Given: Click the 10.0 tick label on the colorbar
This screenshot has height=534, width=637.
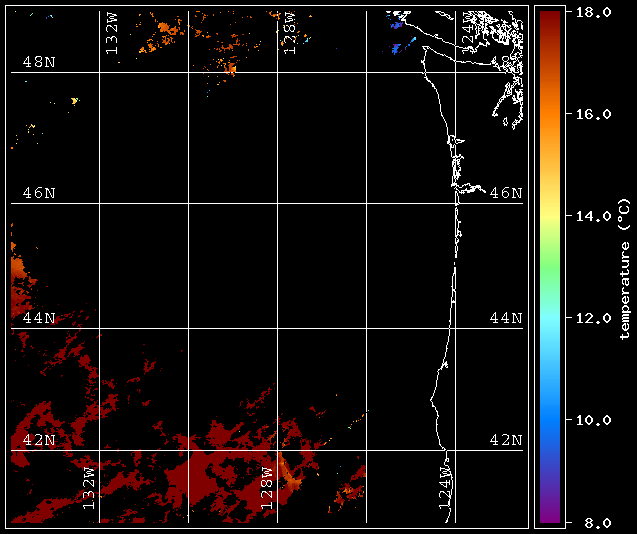Looking at the screenshot, I should 590,420.
